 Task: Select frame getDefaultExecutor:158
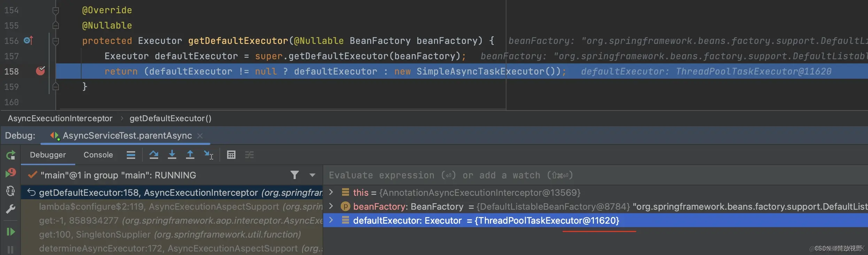(172, 192)
